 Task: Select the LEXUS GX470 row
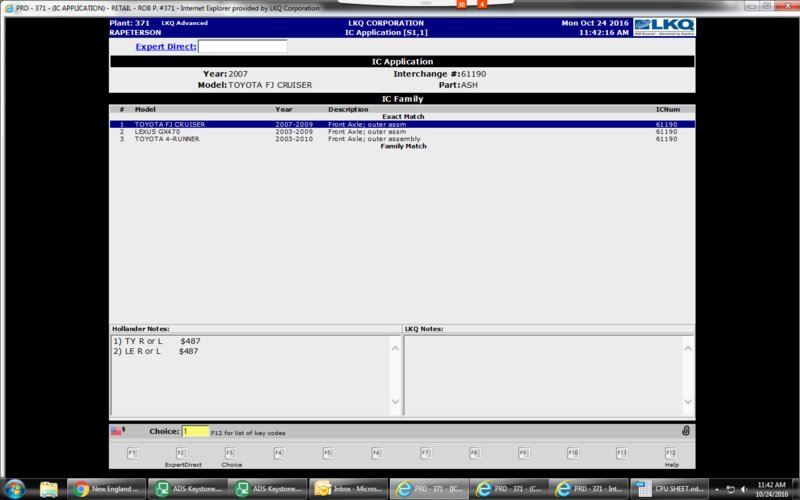(x=402, y=132)
